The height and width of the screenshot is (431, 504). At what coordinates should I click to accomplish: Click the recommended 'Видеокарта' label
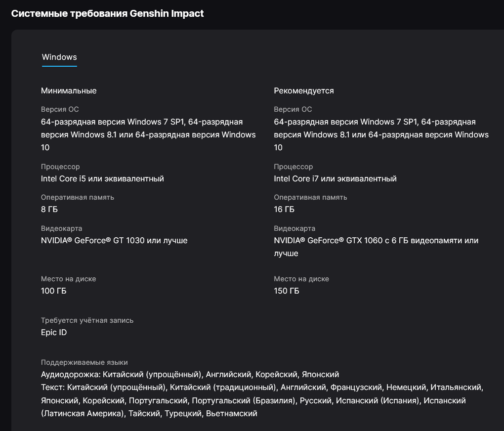coord(294,228)
